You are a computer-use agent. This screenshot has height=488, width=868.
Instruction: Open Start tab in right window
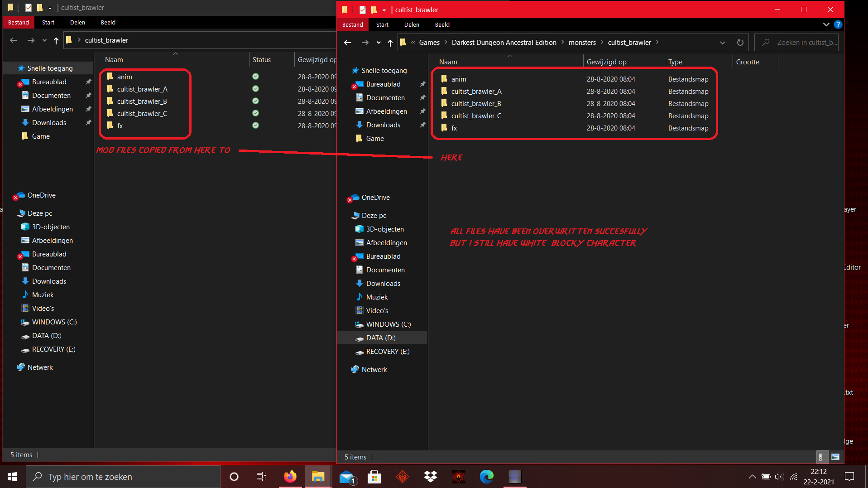pyautogui.click(x=382, y=24)
